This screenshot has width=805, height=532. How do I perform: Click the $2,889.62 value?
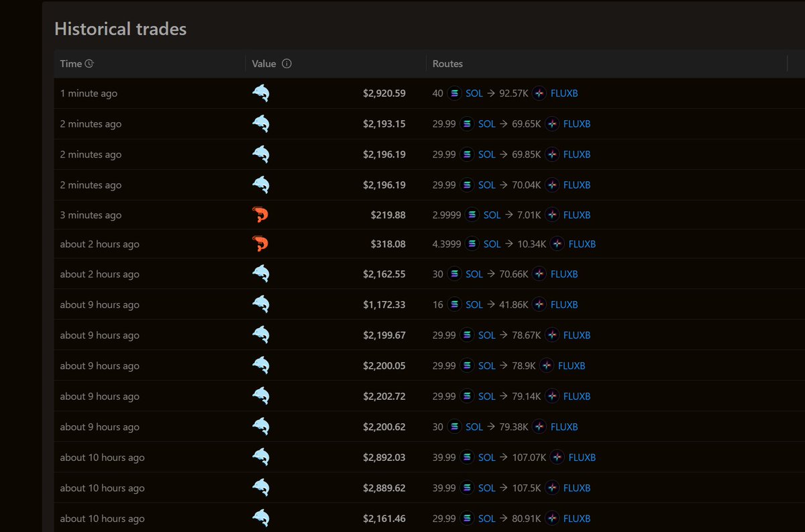point(384,488)
